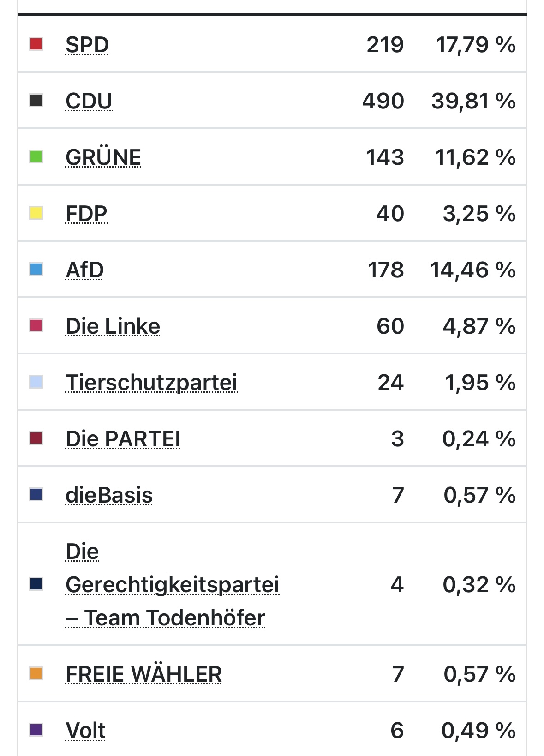Click the yellow FDP color square
This screenshot has width=544, height=756.
[x=36, y=213]
